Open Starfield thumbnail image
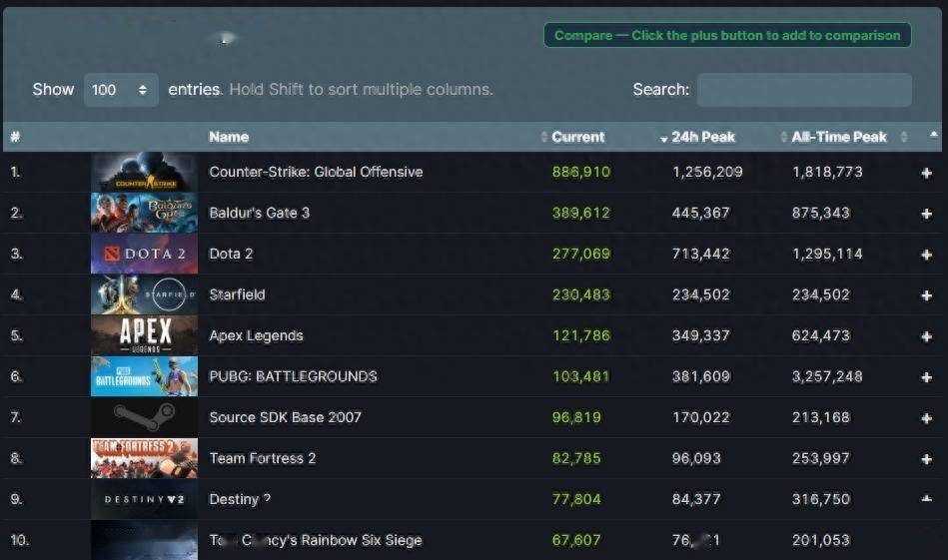This screenshot has width=948, height=560. 144,294
